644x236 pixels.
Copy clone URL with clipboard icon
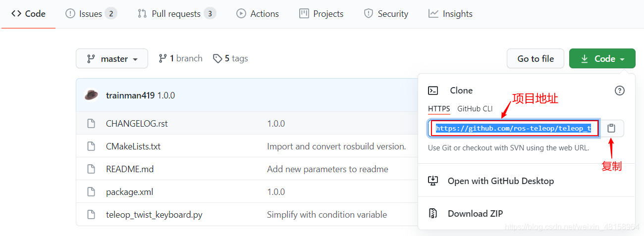click(x=611, y=128)
